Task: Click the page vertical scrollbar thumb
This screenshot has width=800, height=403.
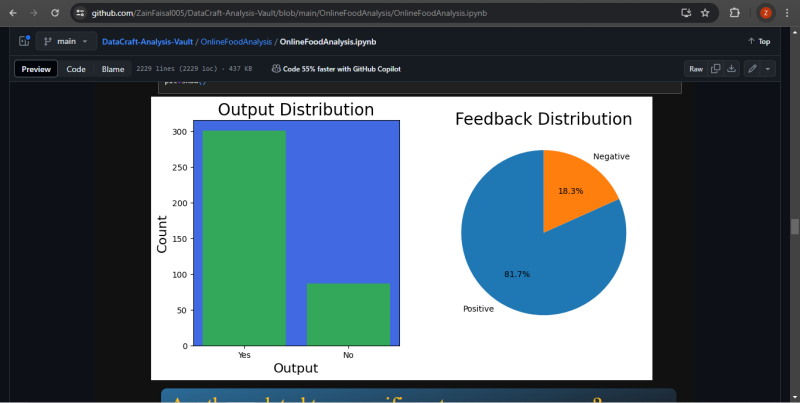Action: point(795,226)
